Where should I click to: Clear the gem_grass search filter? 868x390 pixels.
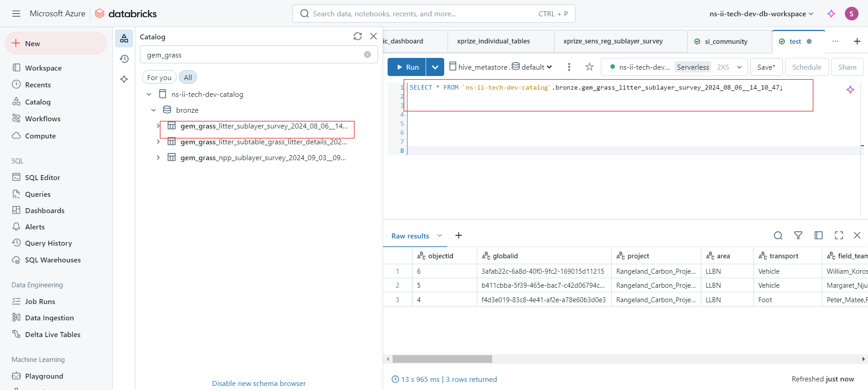367,55
